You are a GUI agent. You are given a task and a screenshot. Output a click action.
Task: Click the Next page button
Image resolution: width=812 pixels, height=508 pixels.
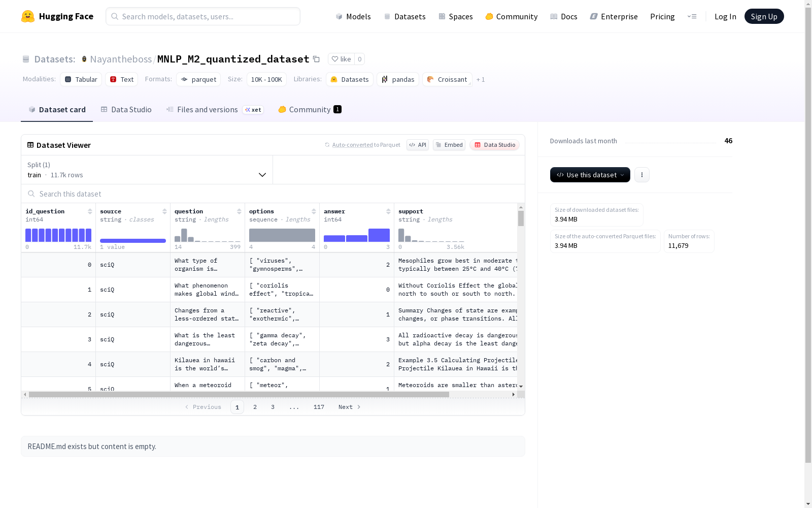(x=350, y=407)
